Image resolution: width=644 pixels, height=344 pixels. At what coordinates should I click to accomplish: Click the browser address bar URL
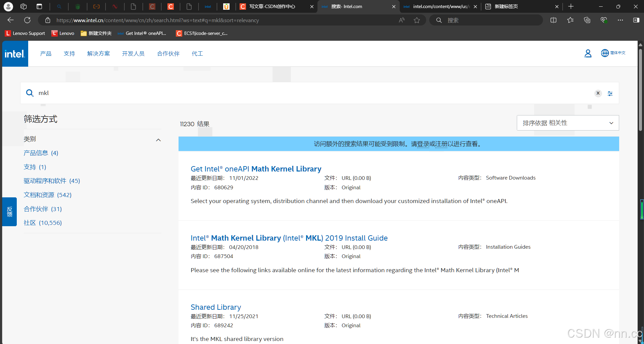click(x=158, y=20)
